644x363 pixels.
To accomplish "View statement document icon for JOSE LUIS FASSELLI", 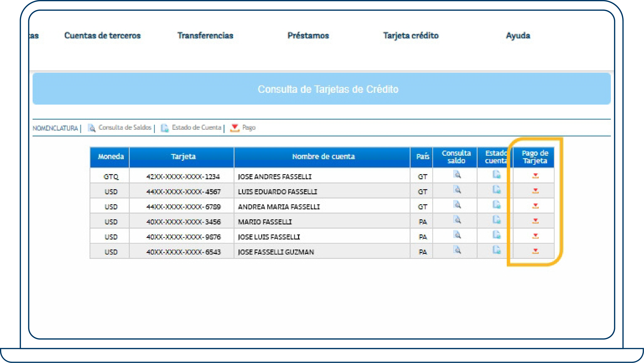I will tap(497, 236).
